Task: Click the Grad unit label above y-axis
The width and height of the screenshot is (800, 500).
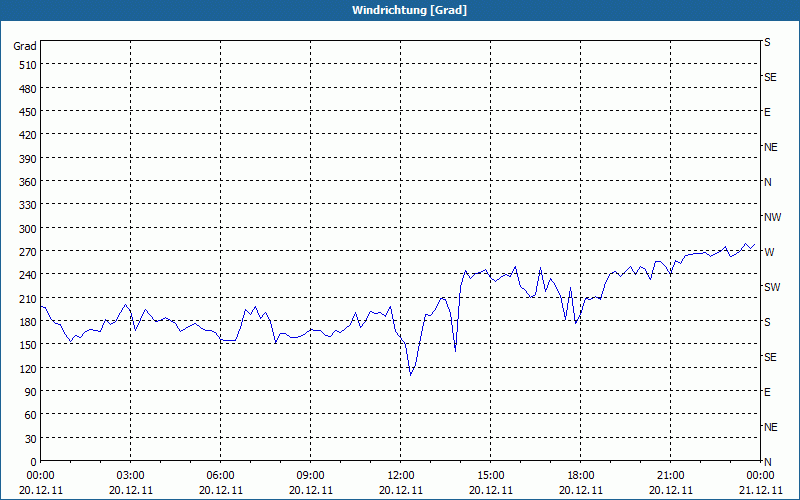Action: point(25,46)
